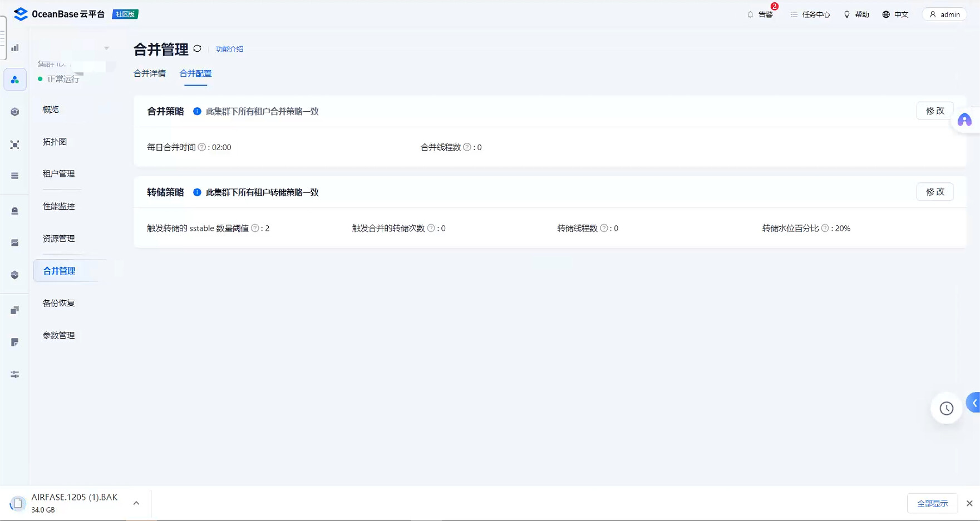Click the shield pulse icon in left rail
The width and height of the screenshot is (980, 521).
coord(15,275)
